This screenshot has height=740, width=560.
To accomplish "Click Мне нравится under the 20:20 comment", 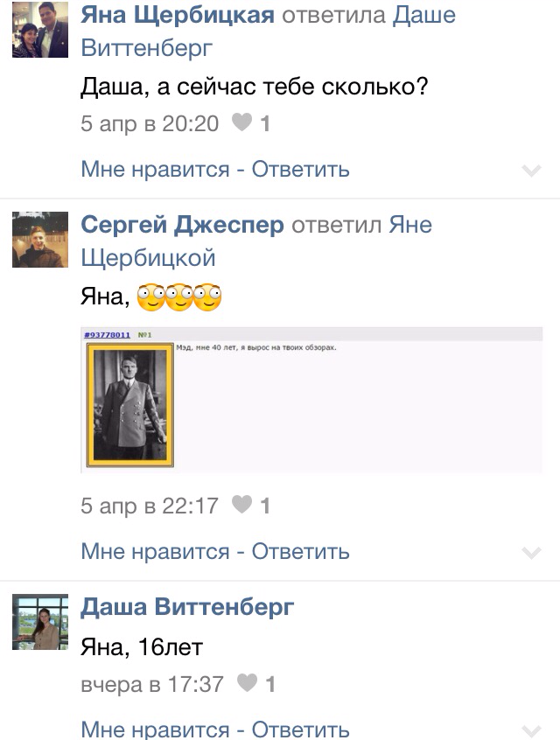I will [156, 169].
